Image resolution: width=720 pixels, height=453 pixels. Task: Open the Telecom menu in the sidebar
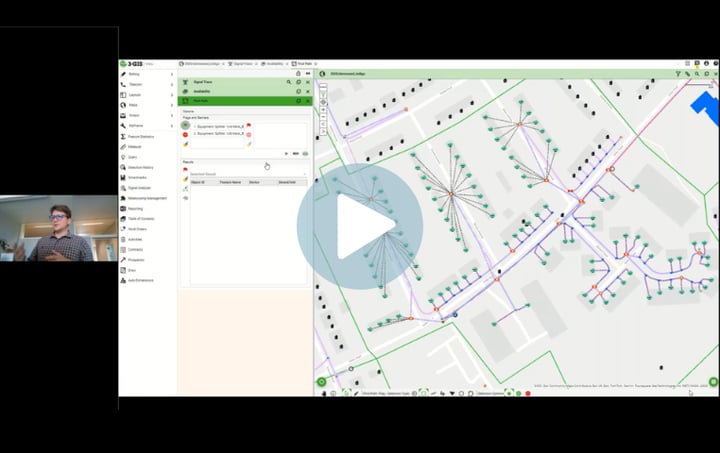(135, 84)
